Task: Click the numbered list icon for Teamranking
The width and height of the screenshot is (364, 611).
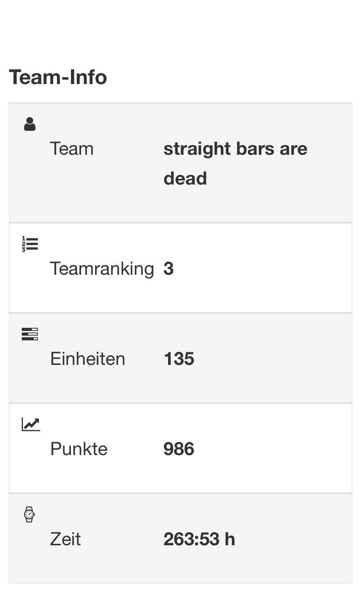Action: click(x=30, y=244)
